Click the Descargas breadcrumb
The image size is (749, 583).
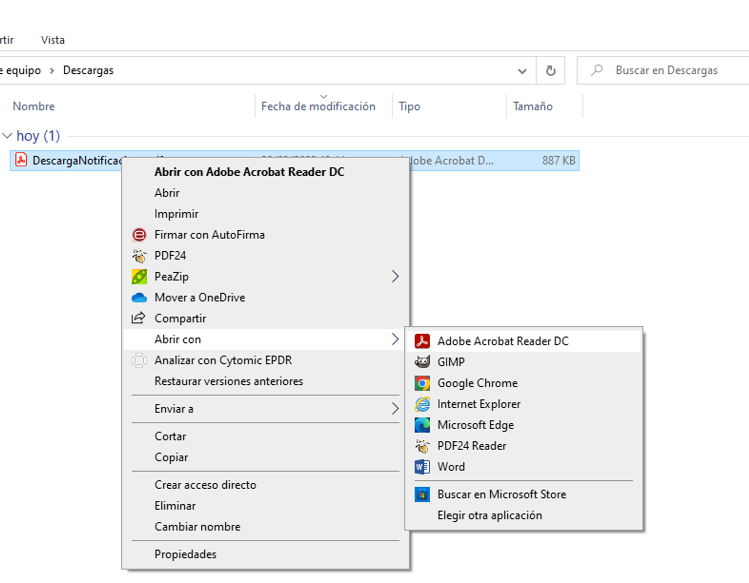88,71
